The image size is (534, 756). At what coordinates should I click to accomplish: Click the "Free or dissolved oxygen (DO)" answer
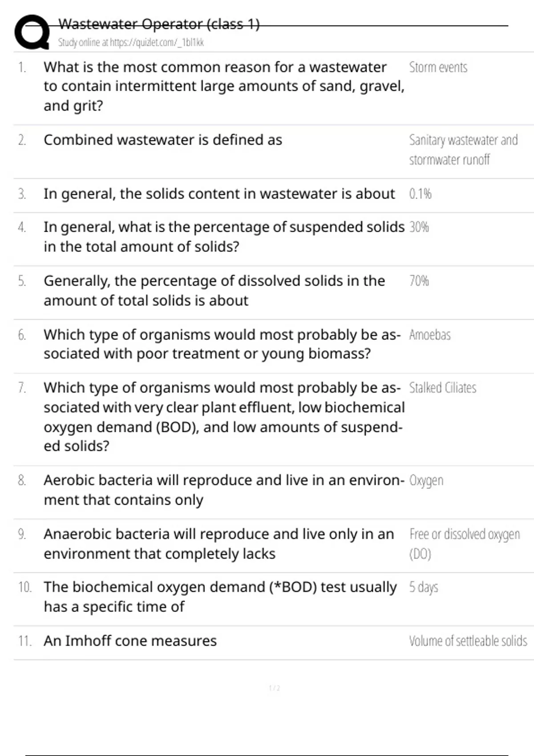464,543
